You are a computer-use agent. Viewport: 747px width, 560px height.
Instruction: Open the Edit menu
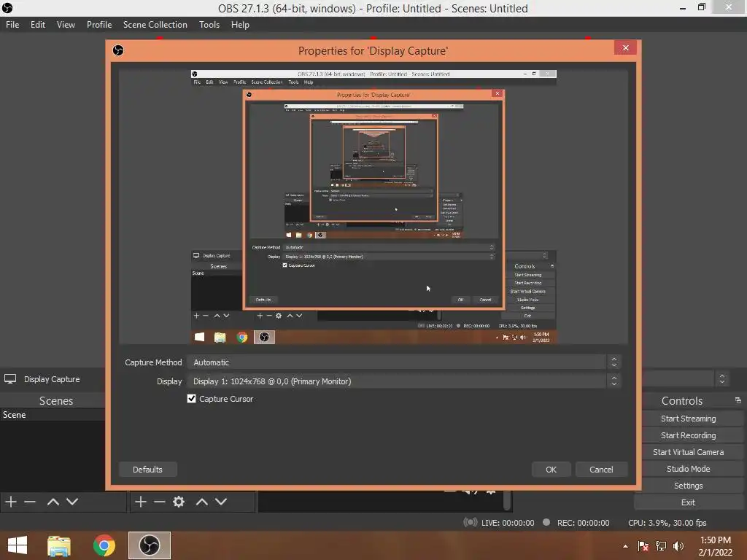[38, 25]
